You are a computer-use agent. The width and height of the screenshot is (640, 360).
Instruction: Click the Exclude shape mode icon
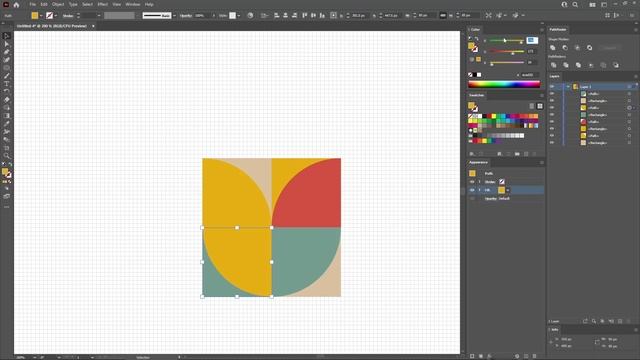pos(589,48)
